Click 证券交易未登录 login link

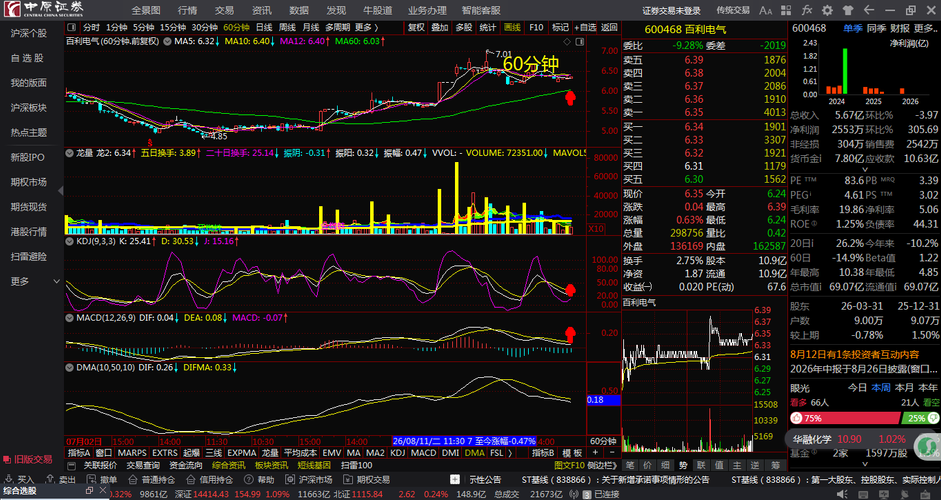671,11
